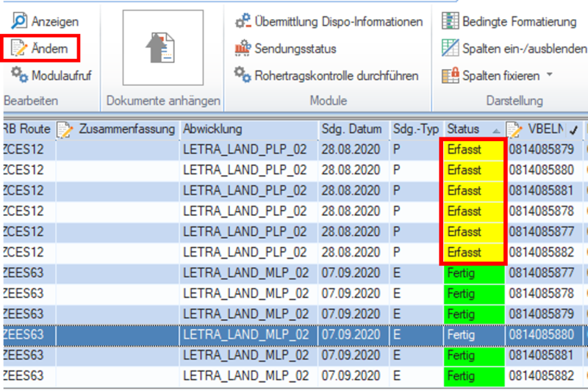
Task: Select Fertig status cell beside 0814085878
Action: tap(474, 294)
